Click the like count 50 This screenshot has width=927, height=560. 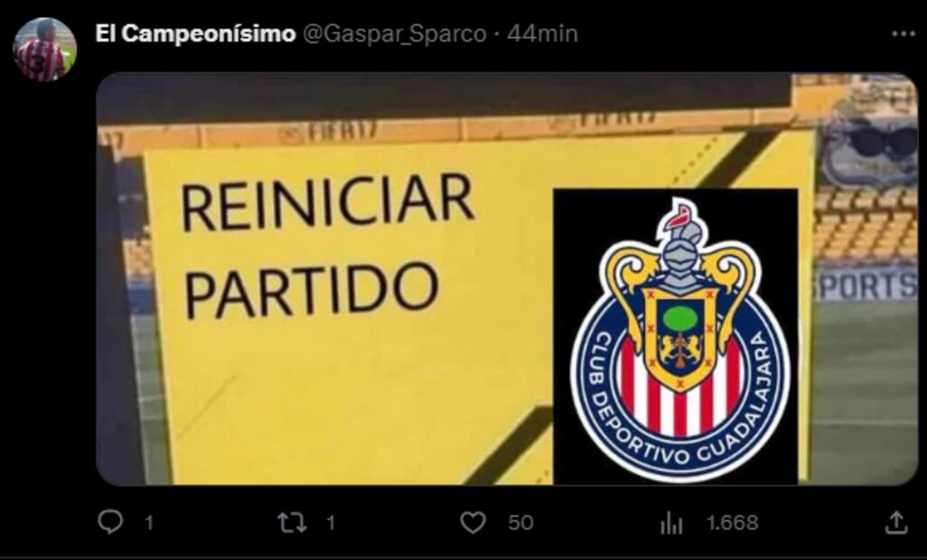pos(520,523)
